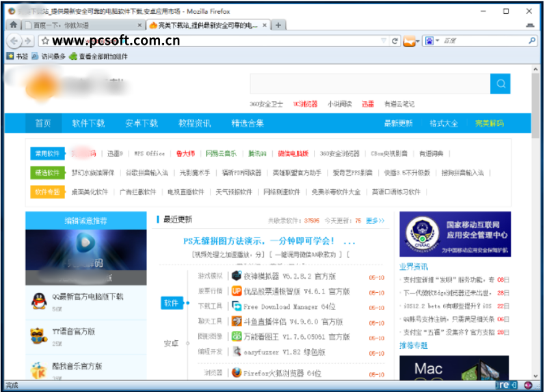Click the status bar addon icon
This screenshot has height=392, width=547.
click(528, 385)
